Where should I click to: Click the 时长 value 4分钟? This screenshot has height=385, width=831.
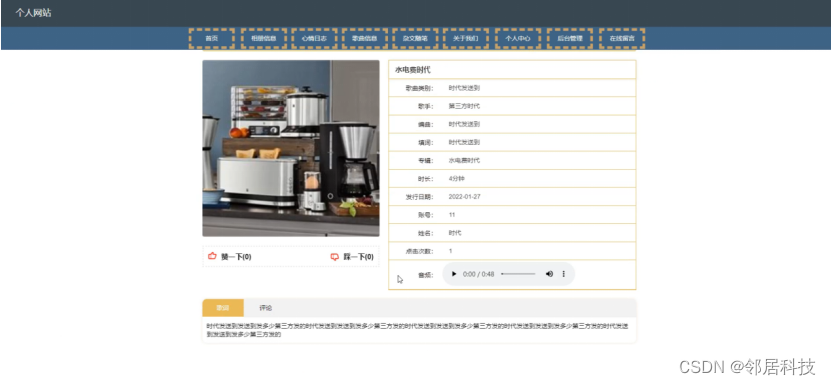pos(456,179)
